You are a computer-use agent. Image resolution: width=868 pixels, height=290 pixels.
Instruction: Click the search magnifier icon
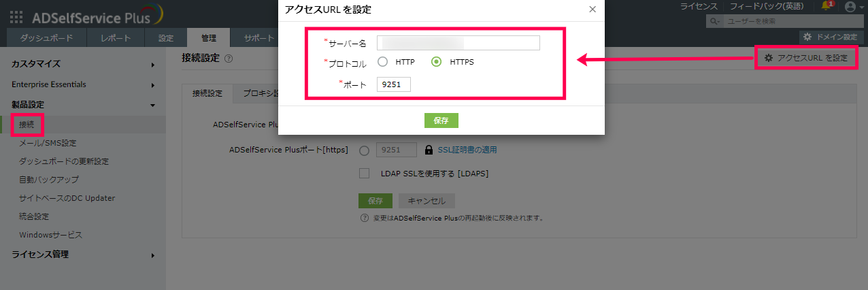714,22
